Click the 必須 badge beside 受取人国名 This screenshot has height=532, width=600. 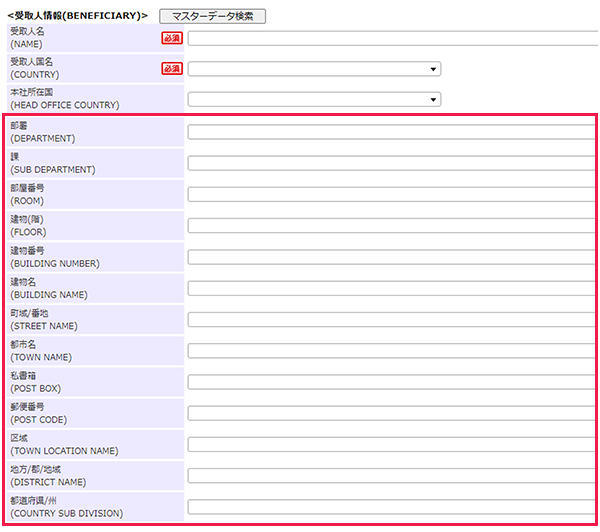point(172,69)
